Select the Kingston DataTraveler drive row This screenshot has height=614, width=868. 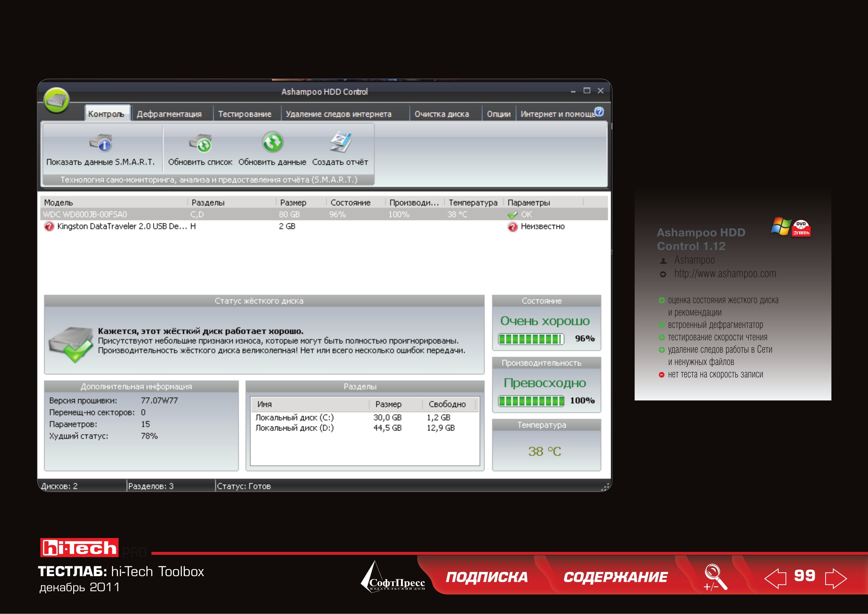pos(324,226)
